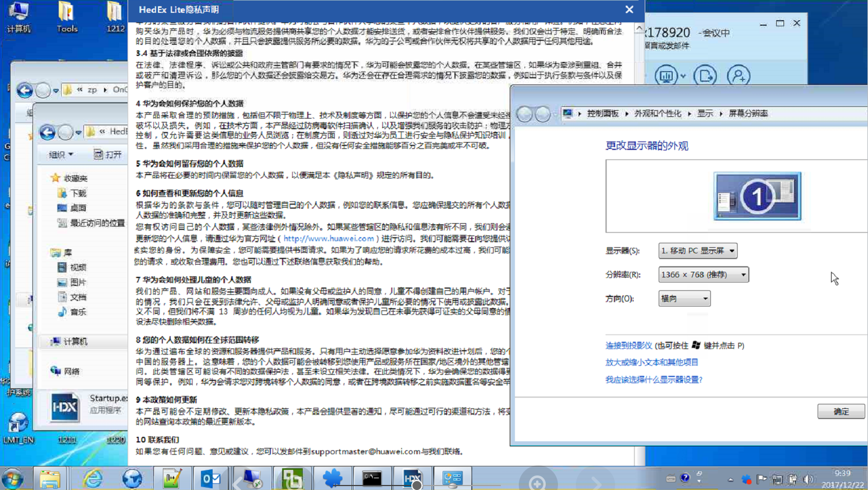Open the Windows Start menu
Screen dimensions: 868x490
tap(13, 479)
